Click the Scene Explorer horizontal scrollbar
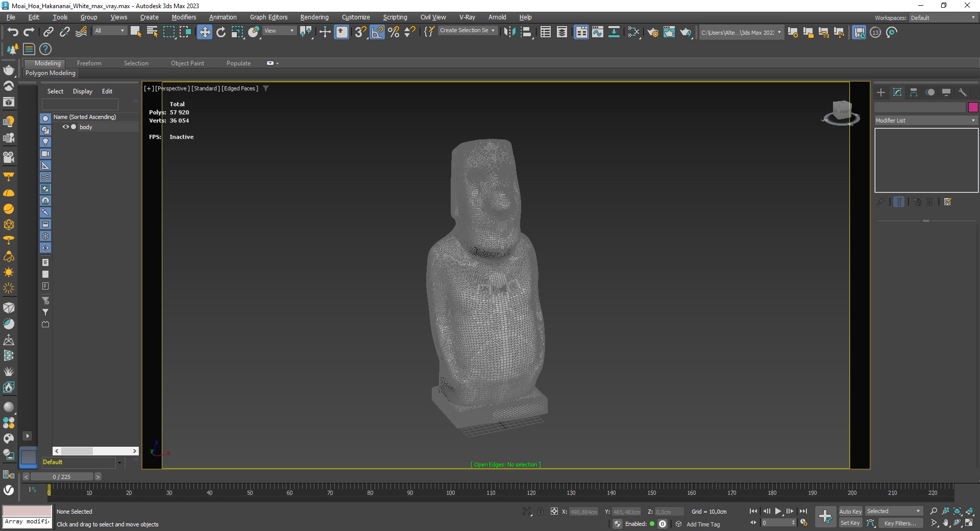The image size is (980, 531). [96, 451]
